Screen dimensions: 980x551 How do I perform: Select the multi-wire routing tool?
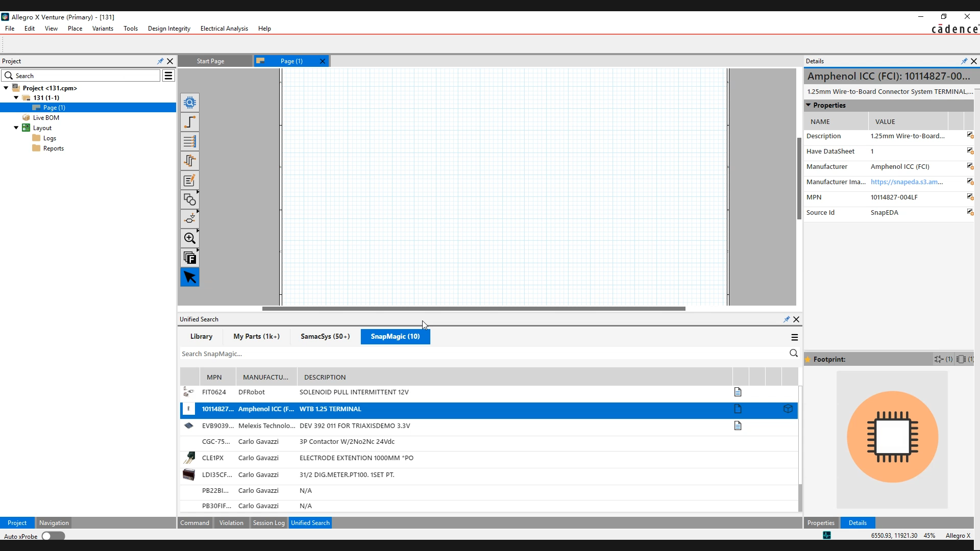(190, 161)
